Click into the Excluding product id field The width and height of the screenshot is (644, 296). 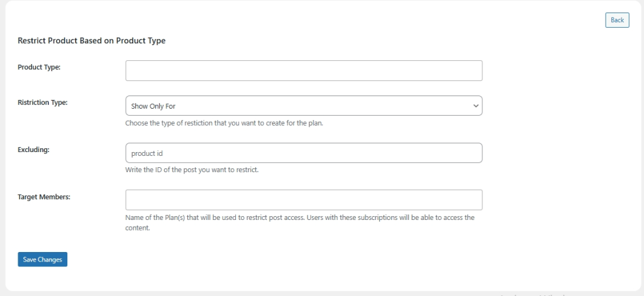304,153
